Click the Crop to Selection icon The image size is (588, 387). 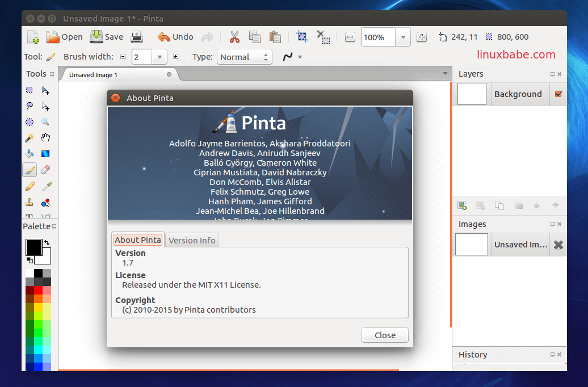tap(302, 37)
